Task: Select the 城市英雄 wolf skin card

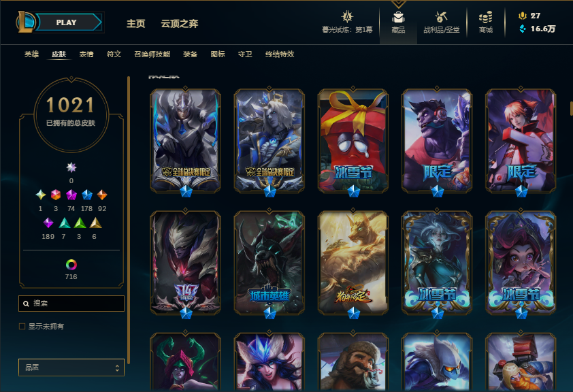Action: (x=269, y=263)
